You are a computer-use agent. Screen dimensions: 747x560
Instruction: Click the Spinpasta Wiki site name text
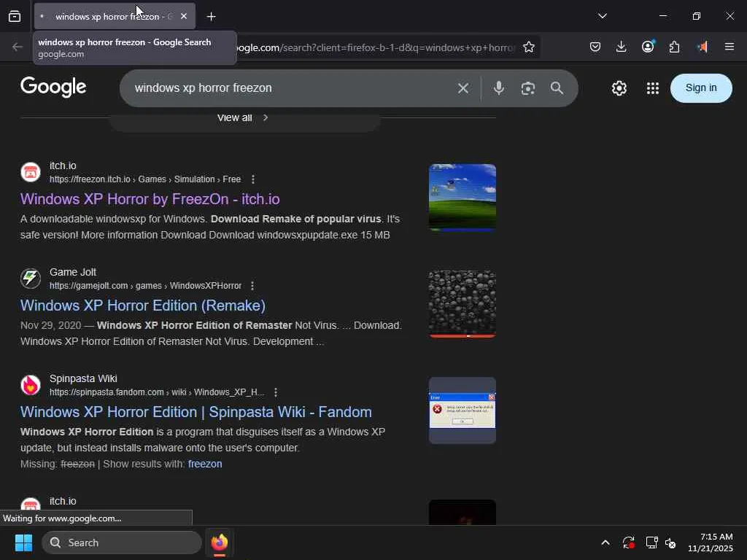(83, 378)
